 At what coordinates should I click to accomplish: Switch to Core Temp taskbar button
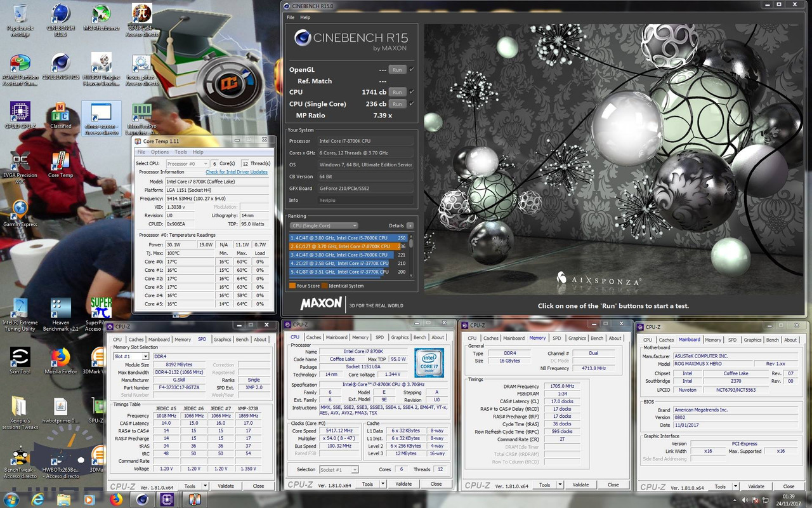point(196,499)
